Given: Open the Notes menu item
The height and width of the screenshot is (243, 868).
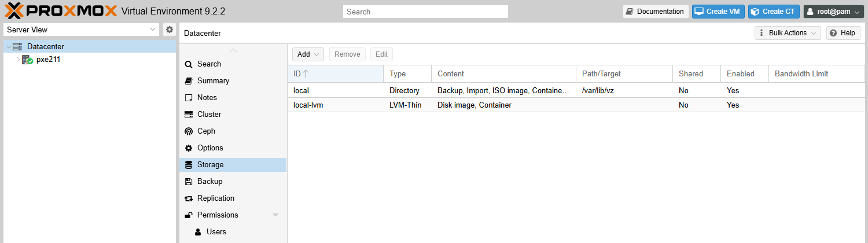Looking at the screenshot, I should (x=233, y=98).
